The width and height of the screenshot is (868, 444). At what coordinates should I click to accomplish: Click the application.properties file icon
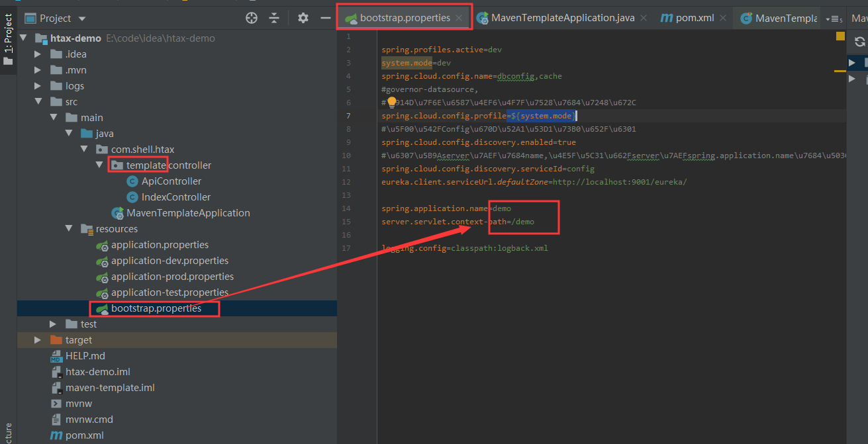click(102, 245)
